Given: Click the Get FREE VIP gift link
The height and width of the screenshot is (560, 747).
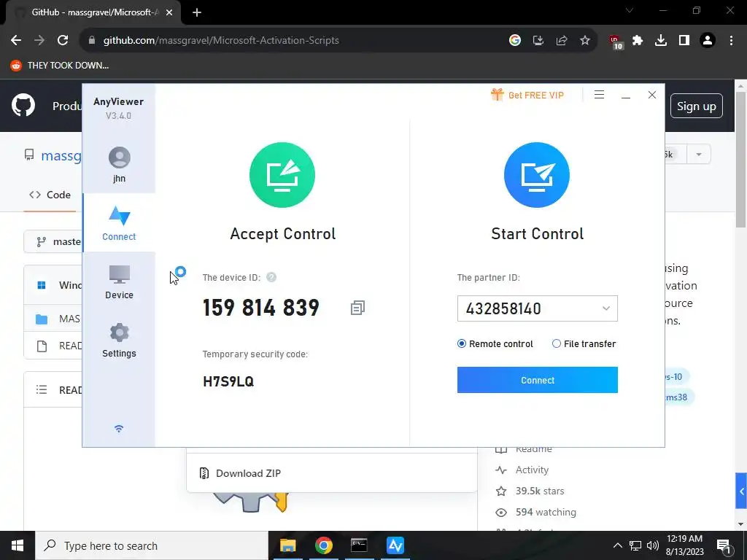Looking at the screenshot, I should coord(527,95).
